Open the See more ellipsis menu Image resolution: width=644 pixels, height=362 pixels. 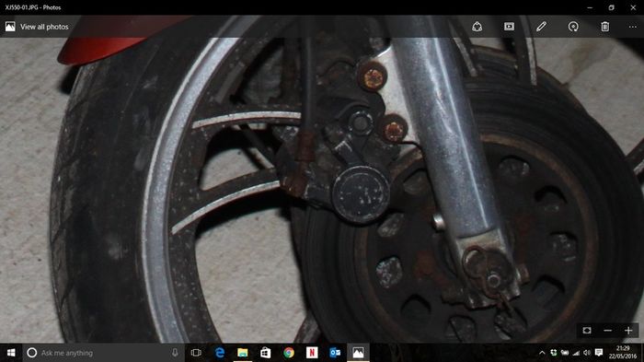(x=633, y=27)
